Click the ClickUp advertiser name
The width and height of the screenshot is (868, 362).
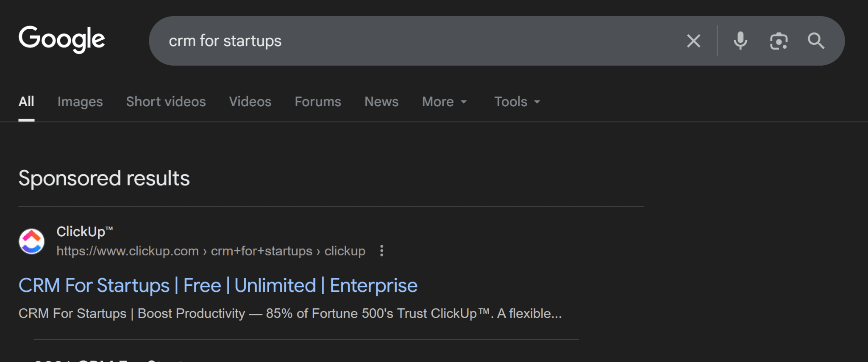(x=84, y=232)
